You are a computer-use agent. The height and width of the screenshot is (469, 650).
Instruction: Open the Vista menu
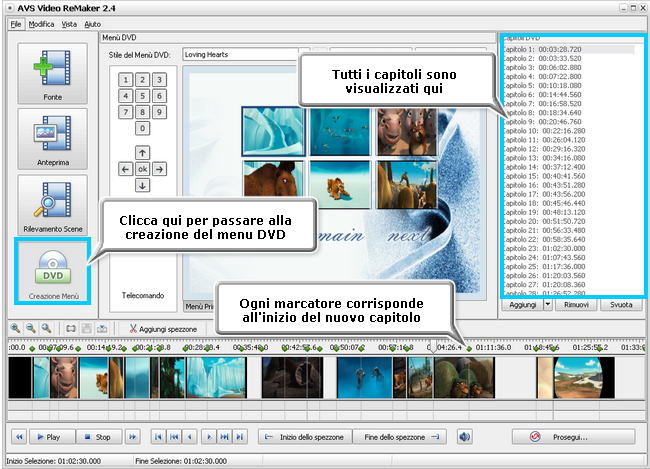click(x=69, y=24)
